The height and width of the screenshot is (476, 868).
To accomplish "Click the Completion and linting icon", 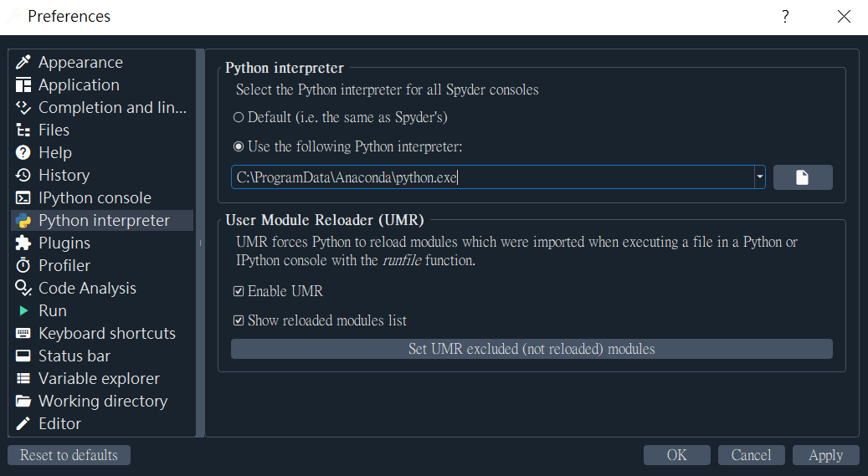I will [x=23, y=108].
